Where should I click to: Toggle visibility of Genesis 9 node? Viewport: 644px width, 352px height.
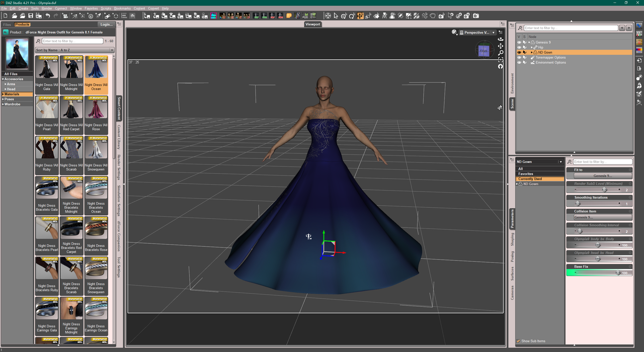[519, 42]
